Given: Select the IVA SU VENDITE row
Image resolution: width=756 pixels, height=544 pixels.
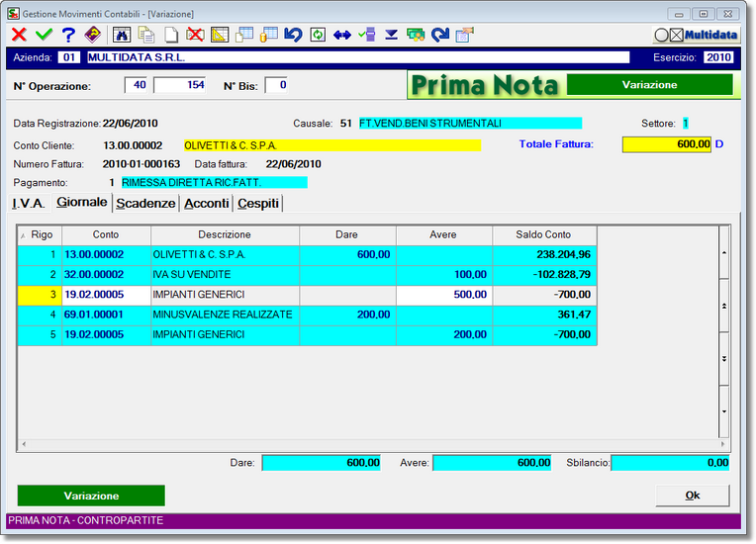Looking at the screenshot, I should pos(307,275).
